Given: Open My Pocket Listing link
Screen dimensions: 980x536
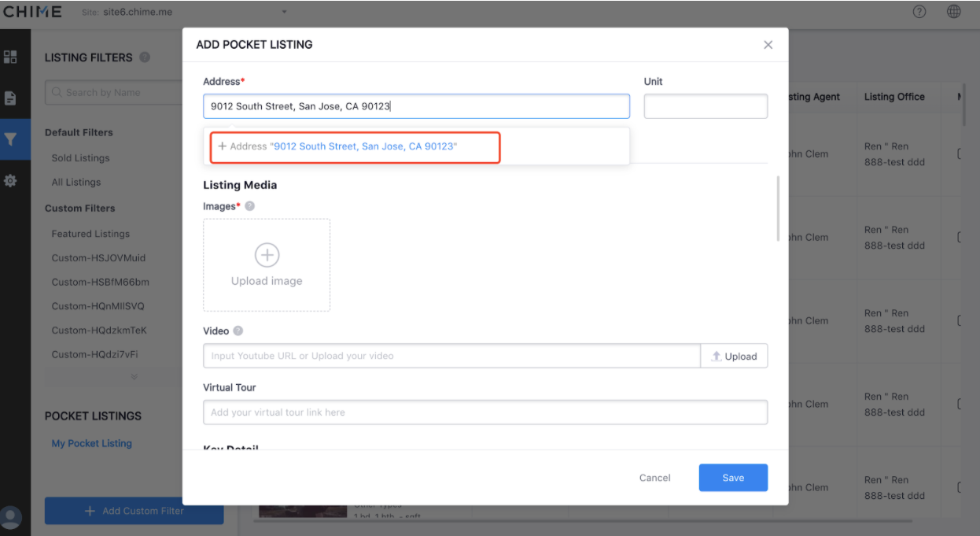Looking at the screenshot, I should (91, 443).
